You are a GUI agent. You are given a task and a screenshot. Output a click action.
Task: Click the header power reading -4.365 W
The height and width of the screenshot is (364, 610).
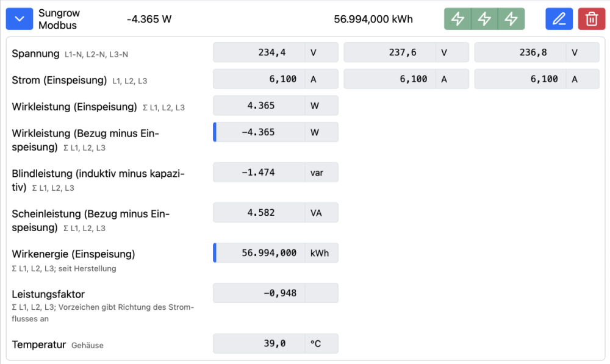[x=149, y=19]
